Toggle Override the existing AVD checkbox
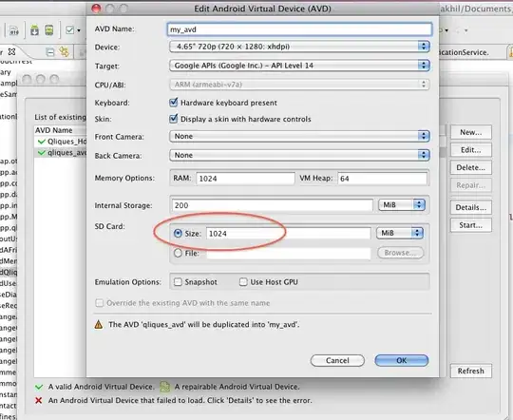The height and width of the screenshot is (420, 513). [99, 303]
